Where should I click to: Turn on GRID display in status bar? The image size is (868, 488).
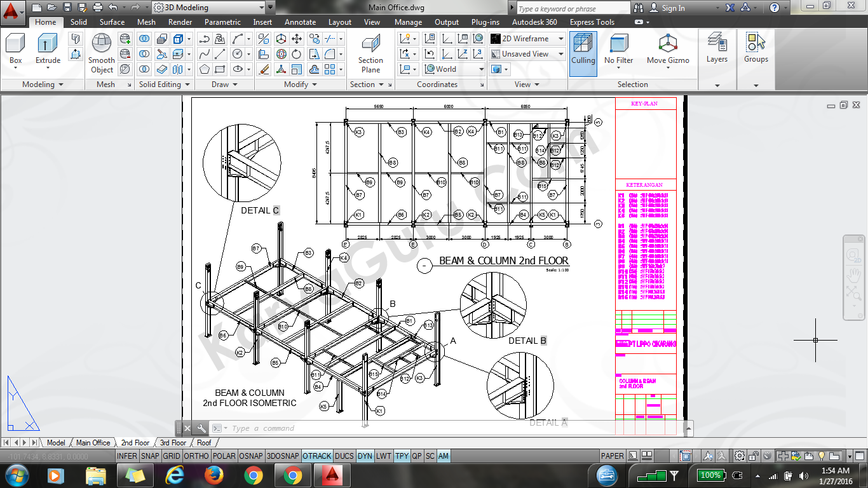tap(172, 456)
